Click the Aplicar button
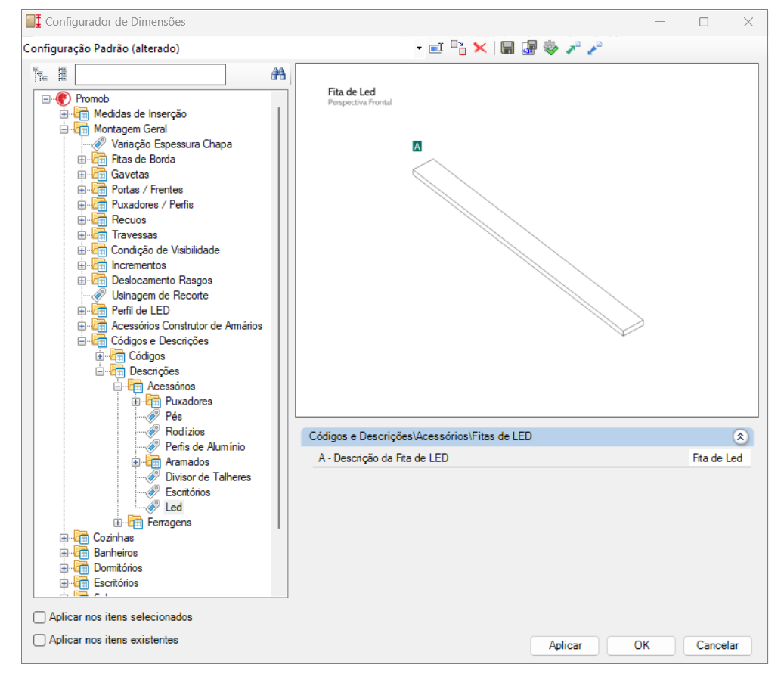The image size is (784, 683). pyautogui.click(x=565, y=645)
